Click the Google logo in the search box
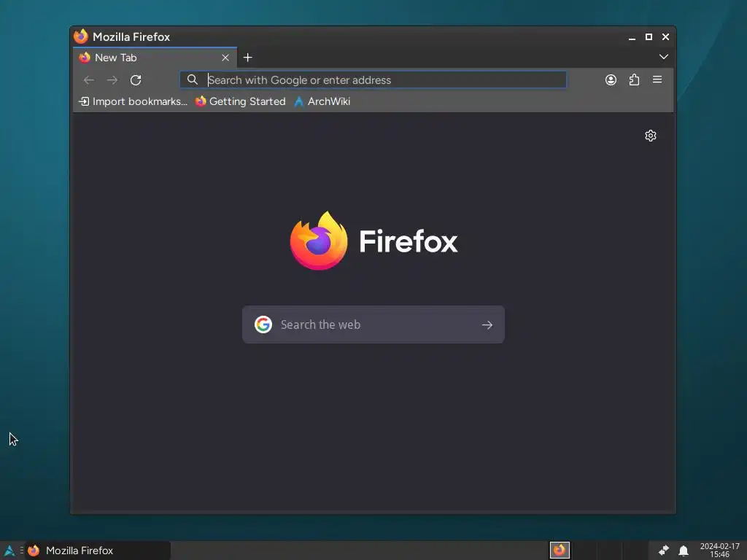Viewport: 747px width, 560px height. pos(263,324)
